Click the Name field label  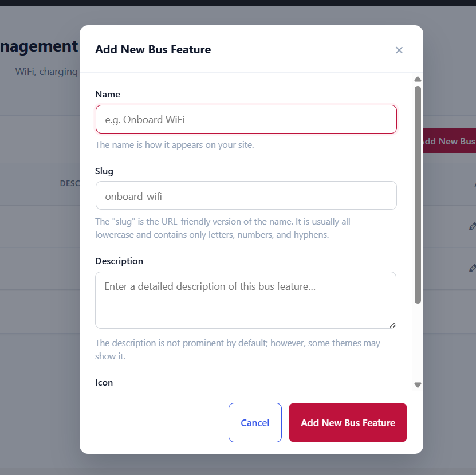coord(108,95)
